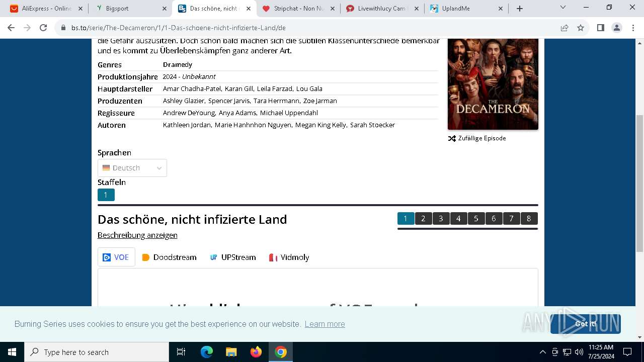The height and width of the screenshot is (362, 644).
Task: Go to episode 3
Action: (441, 219)
